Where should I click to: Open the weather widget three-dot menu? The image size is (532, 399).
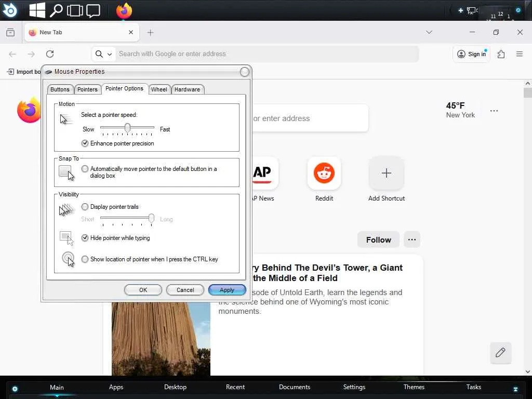[x=494, y=111]
